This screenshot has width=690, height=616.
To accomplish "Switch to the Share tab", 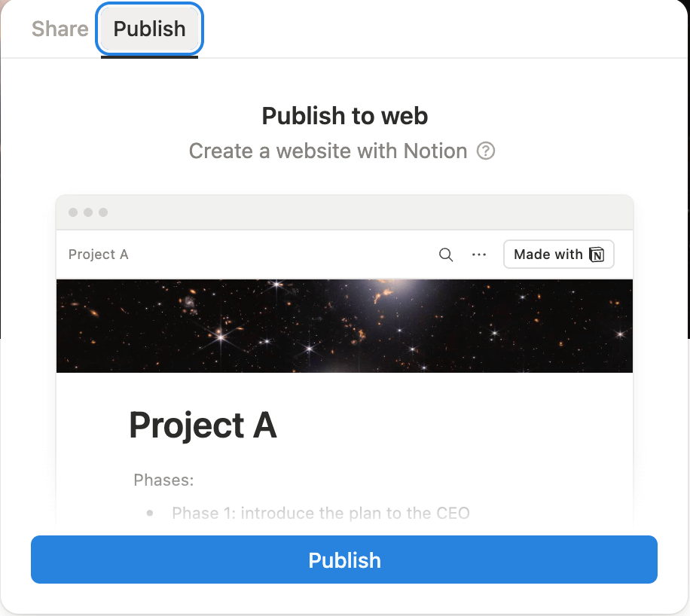I will (x=60, y=29).
